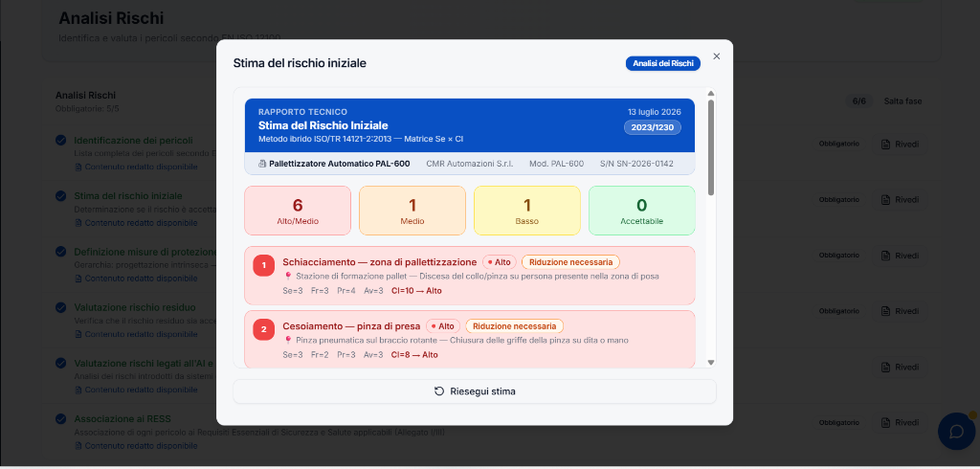Click the 2023/1230 regulation badge
Image resolution: width=980 pixels, height=469 pixels.
point(653,127)
